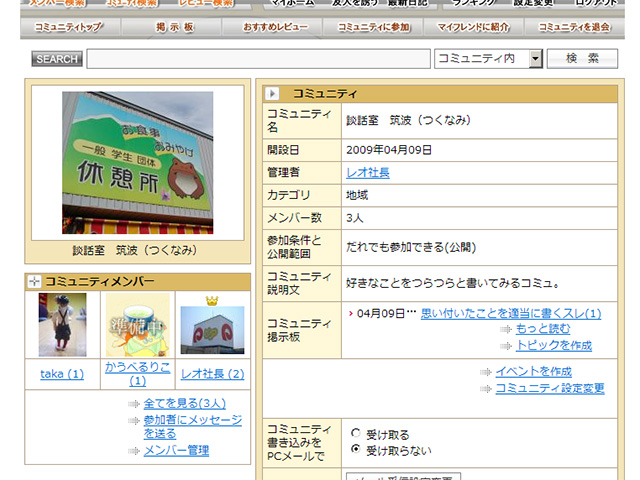Click the 検索 search button

coord(582,59)
